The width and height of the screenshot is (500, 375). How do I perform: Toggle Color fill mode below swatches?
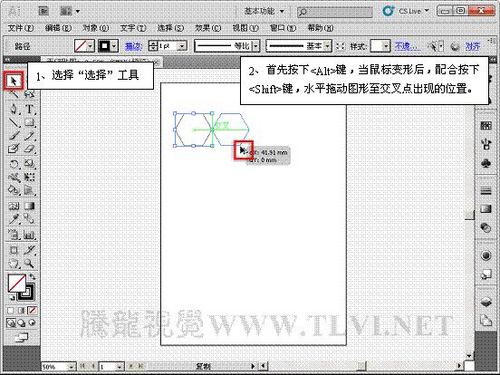[x=11, y=311]
